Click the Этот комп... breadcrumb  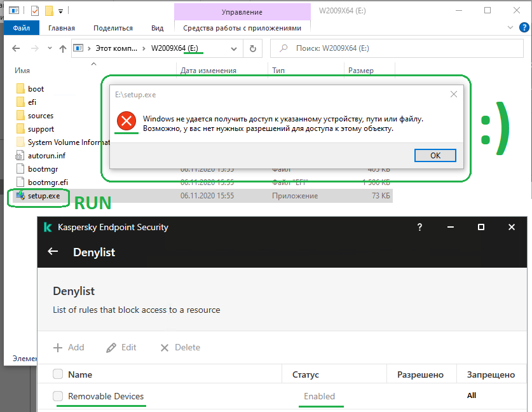(x=116, y=48)
